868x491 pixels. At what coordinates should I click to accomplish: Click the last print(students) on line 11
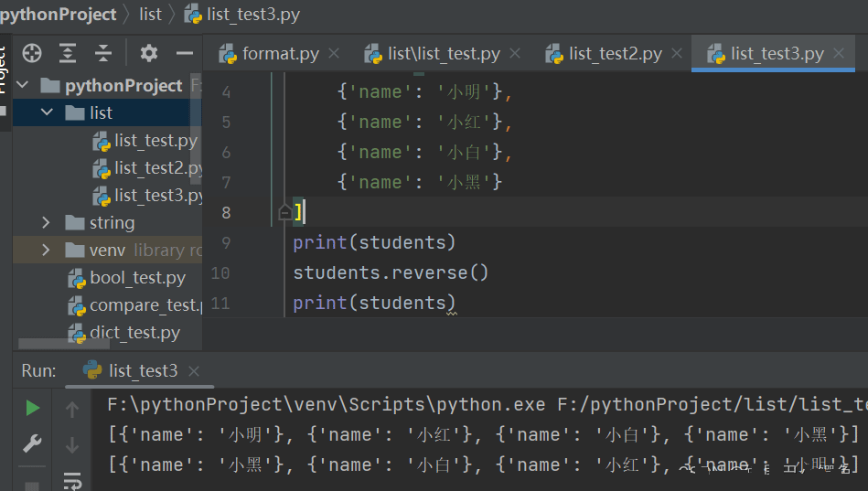374,303
